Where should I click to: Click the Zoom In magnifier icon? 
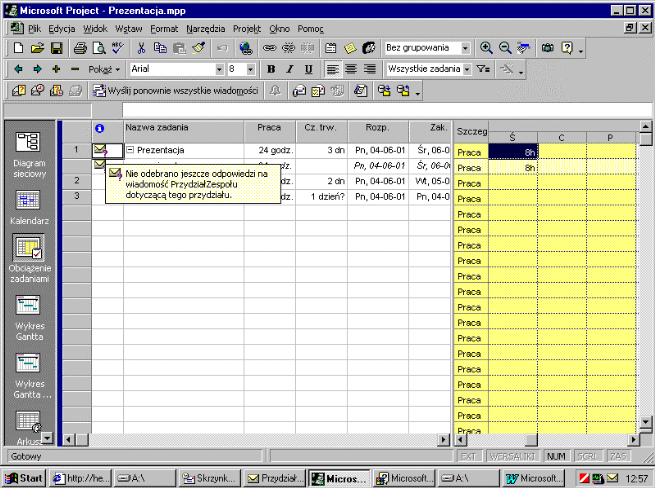[x=486, y=48]
